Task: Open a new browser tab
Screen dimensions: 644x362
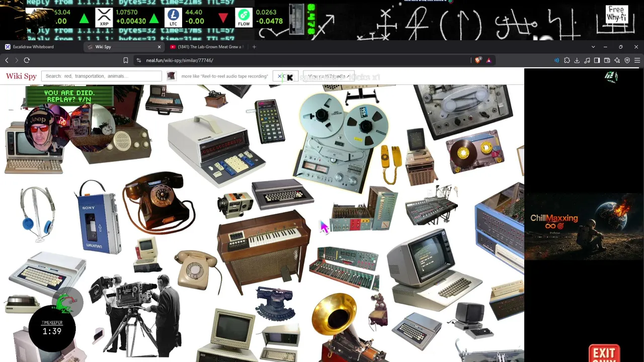Action: (254, 47)
